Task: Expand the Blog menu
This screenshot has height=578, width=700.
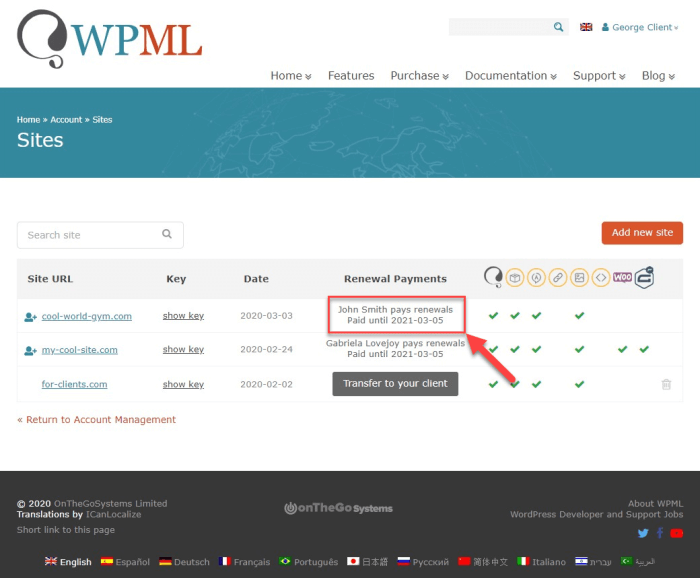Action: click(658, 75)
